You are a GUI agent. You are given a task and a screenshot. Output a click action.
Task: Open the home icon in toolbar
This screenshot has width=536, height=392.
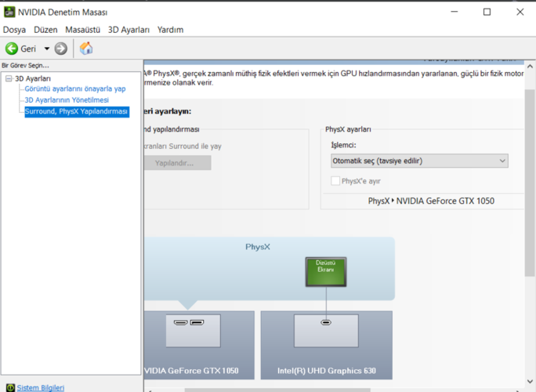click(x=86, y=49)
